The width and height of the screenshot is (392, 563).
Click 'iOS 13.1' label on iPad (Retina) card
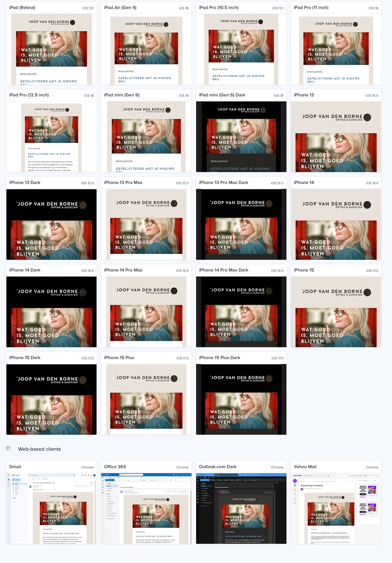pos(88,8)
